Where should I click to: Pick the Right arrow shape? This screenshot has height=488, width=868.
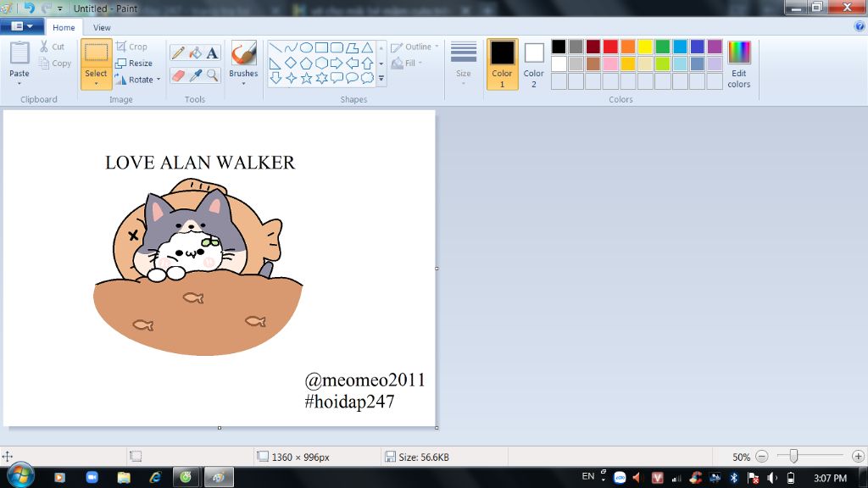337,64
